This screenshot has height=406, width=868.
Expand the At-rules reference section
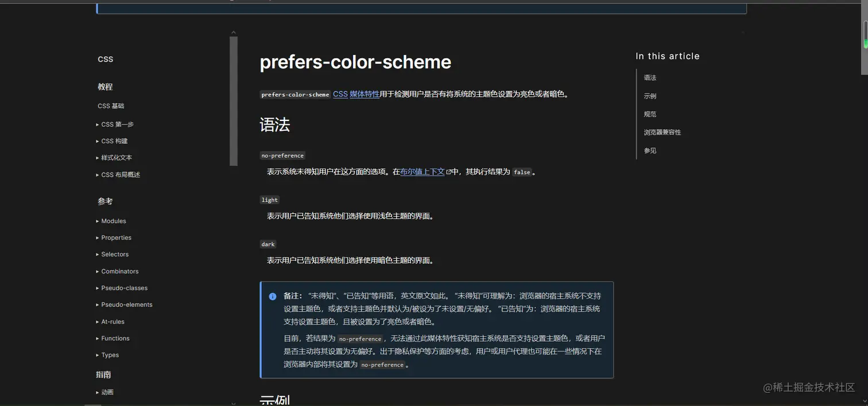coord(110,322)
